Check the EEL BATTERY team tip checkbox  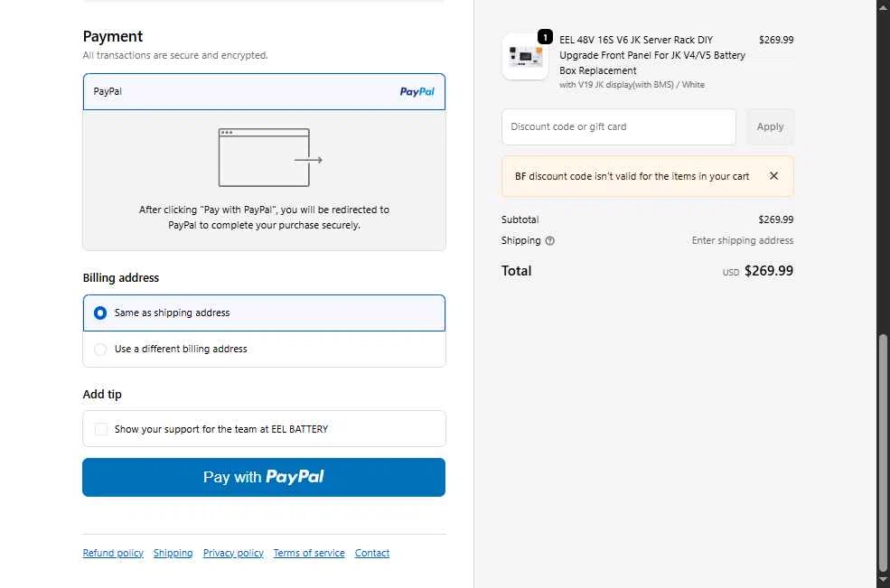pos(101,429)
